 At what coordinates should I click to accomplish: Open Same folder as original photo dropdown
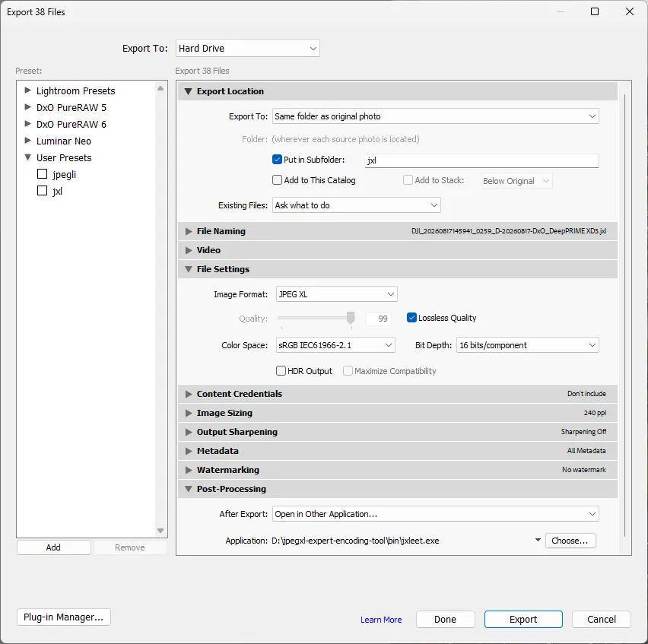435,116
